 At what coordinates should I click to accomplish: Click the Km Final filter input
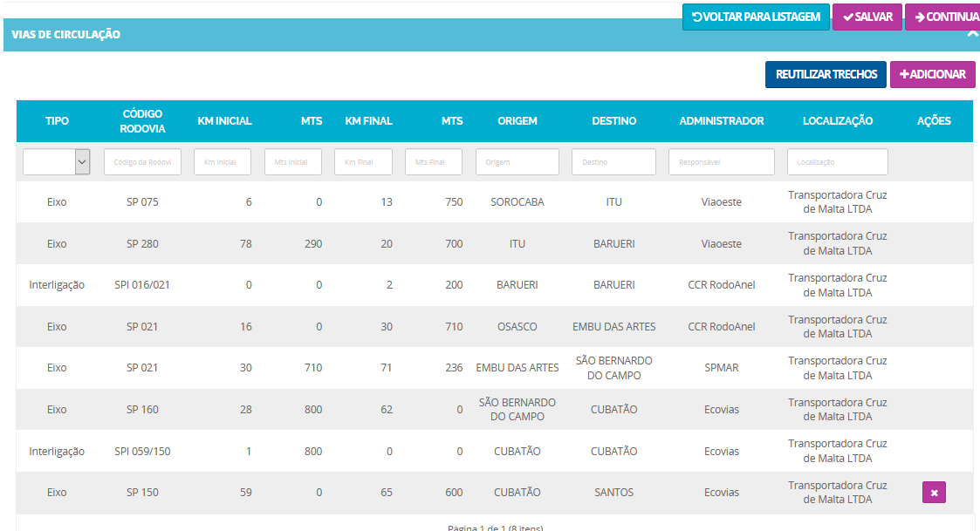tap(363, 162)
